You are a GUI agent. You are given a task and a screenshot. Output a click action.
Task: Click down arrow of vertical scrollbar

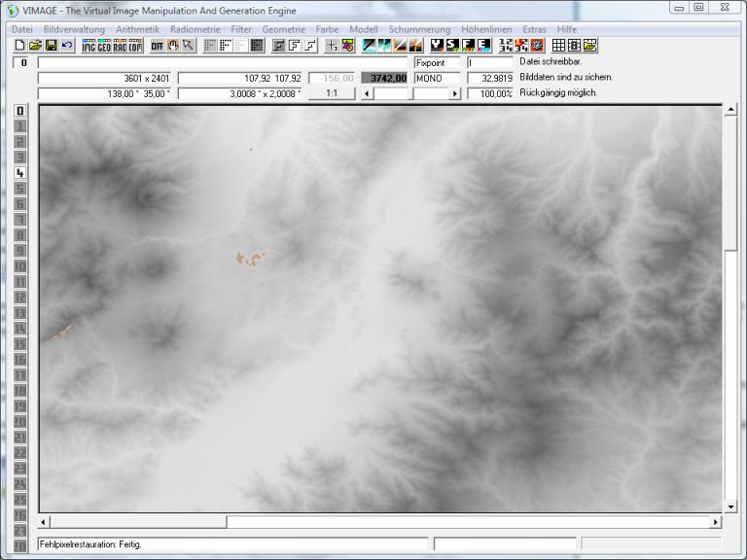click(x=730, y=507)
